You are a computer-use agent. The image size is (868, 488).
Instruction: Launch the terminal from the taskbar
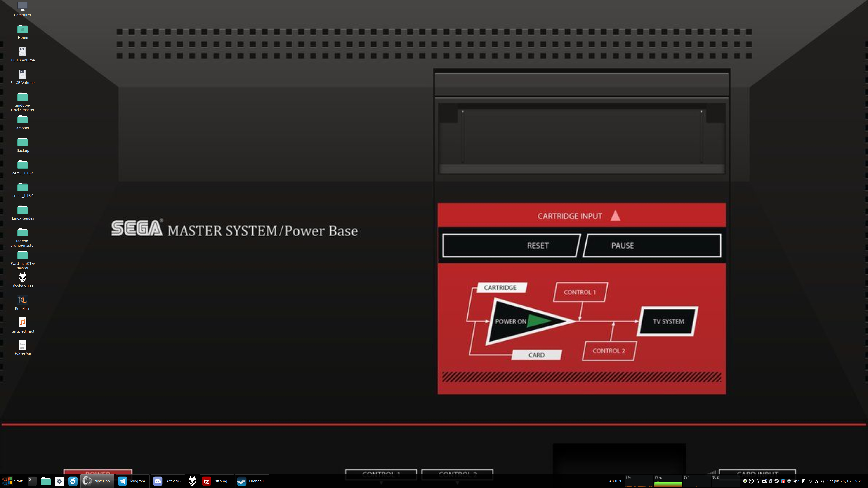pos(32,481)
